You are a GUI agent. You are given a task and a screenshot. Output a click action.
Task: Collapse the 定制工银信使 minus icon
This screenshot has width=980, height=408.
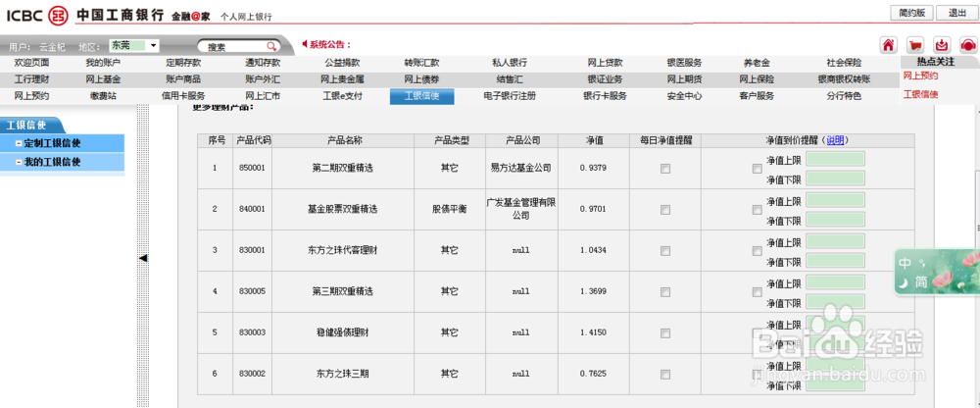(x=19, y=143)
